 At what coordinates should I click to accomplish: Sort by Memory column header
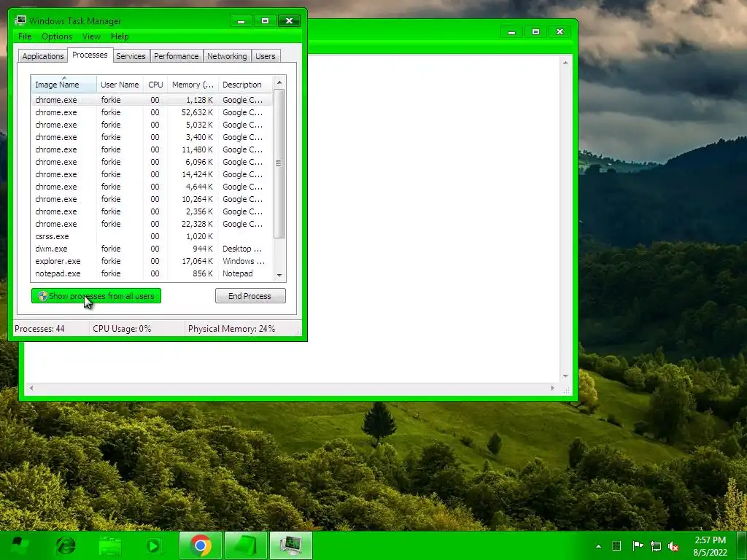click(193, 85)
